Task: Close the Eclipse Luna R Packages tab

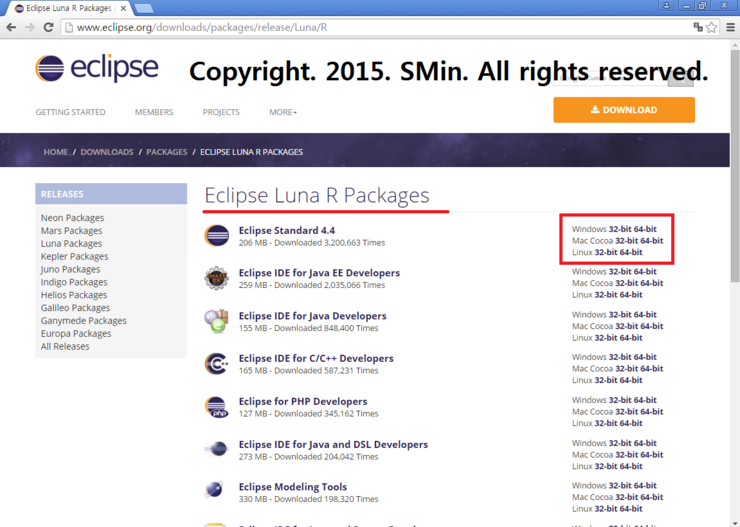Action: click(123, 8)
